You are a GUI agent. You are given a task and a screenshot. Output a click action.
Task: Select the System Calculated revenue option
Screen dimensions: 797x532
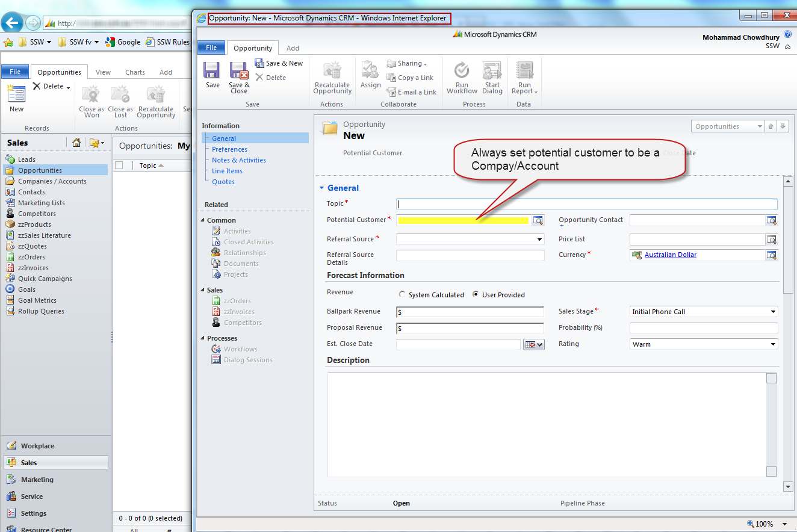[402, 295]
